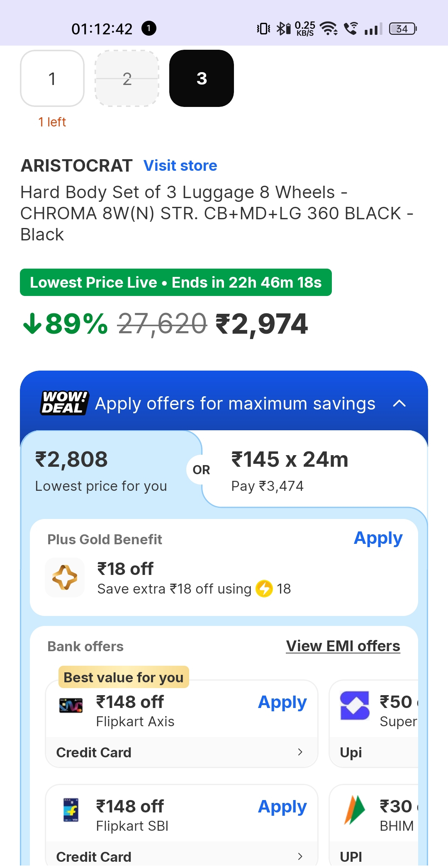Expand Flipkart SBI Credit Card details arrow

coord(300,856)
